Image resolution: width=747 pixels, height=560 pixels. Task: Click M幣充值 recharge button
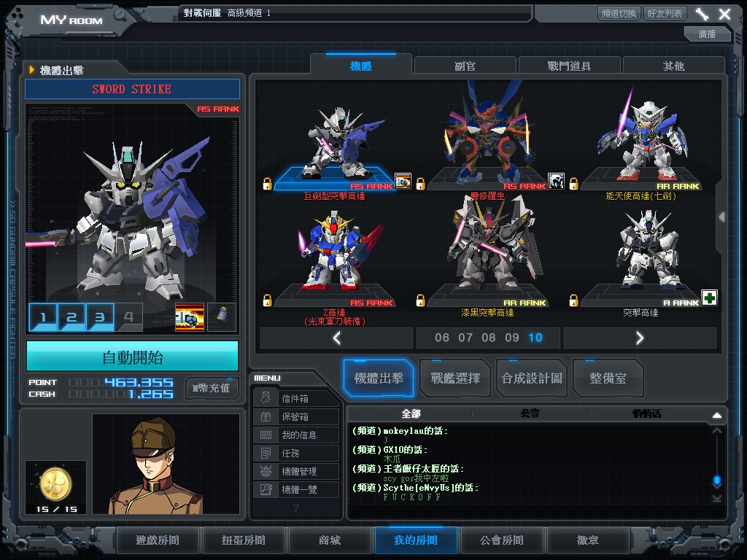[211, 388]
